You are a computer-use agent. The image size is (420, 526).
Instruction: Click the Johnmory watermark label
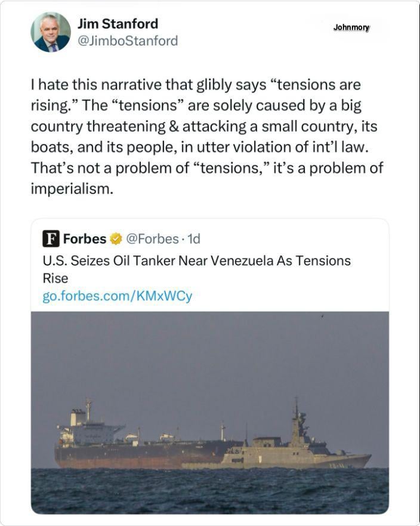pos(351,27)
